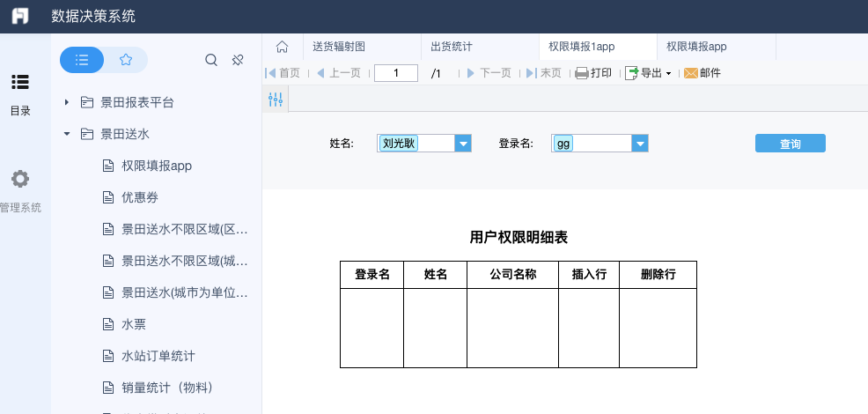Viewport: 868px width, 414px height.
Task: Click the search icon in sidebar
Action: tap(211, 60)
